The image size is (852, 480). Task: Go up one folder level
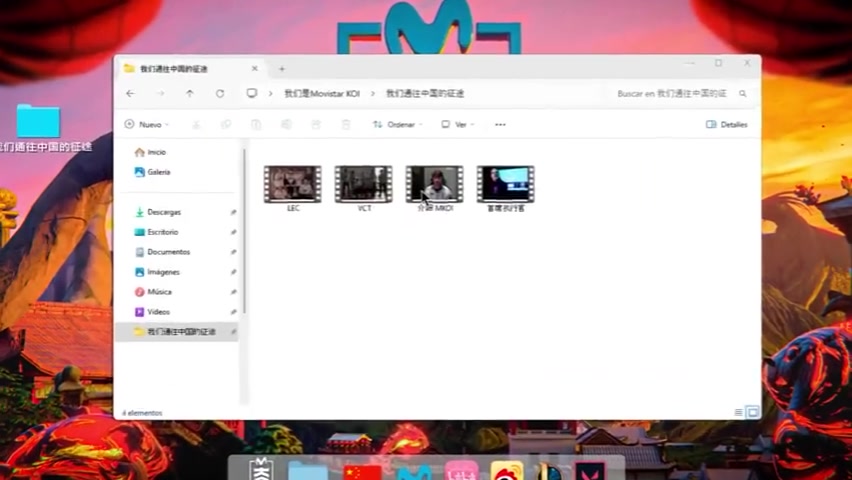click(x=190, y=93)
